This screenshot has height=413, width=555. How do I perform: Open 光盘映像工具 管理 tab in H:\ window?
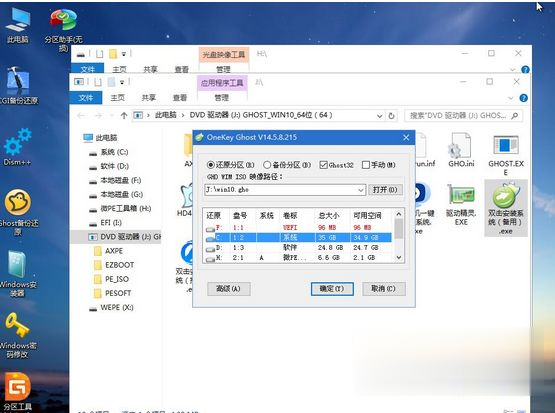[x=223, y=69]
